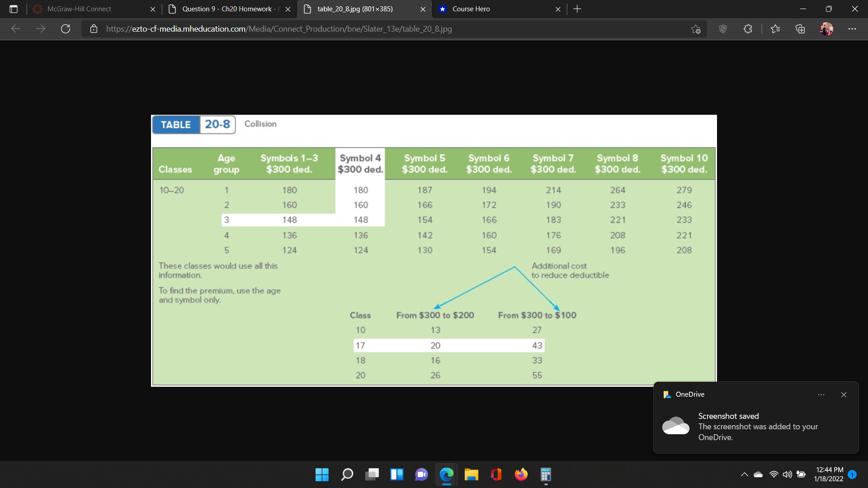
Task: Open the tab actions menu icon
Action: [14, 9]
